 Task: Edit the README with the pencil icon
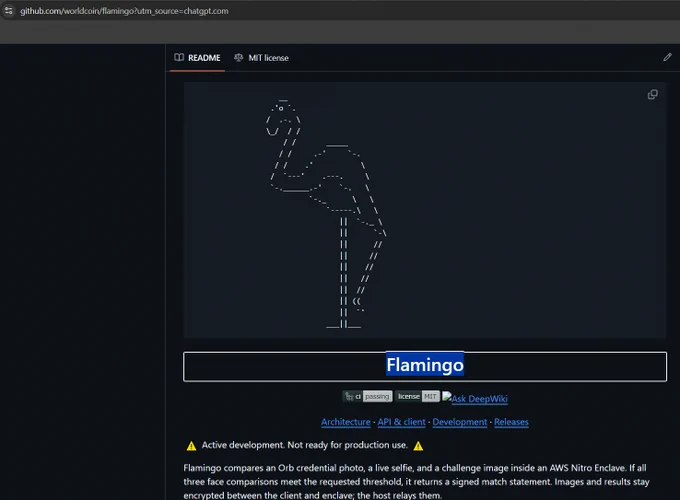pos(667,57)
